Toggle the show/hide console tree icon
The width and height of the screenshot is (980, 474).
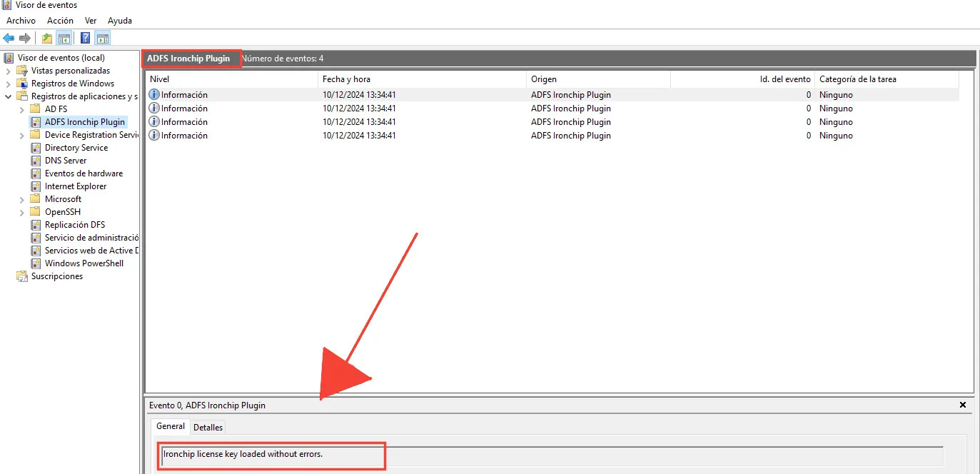point(64,38)
